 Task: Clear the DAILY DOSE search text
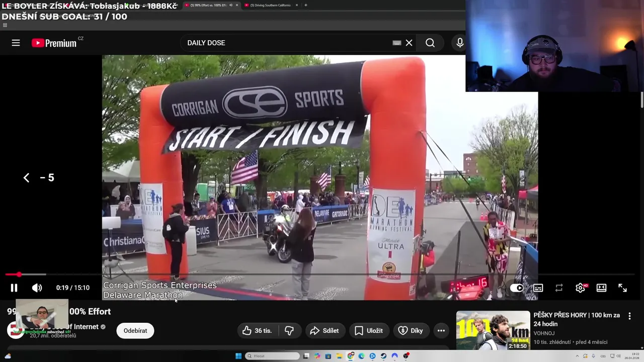coord(409,43)
